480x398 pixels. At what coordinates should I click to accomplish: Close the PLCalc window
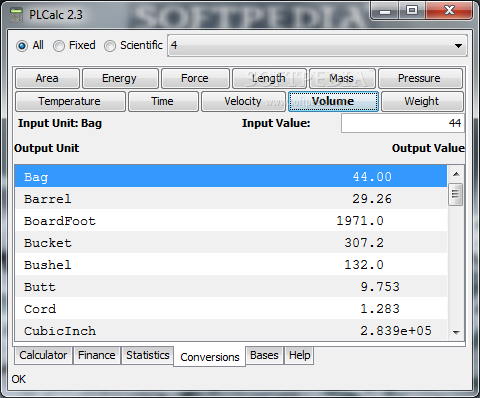pyautogui.click(x=449, y=11)
